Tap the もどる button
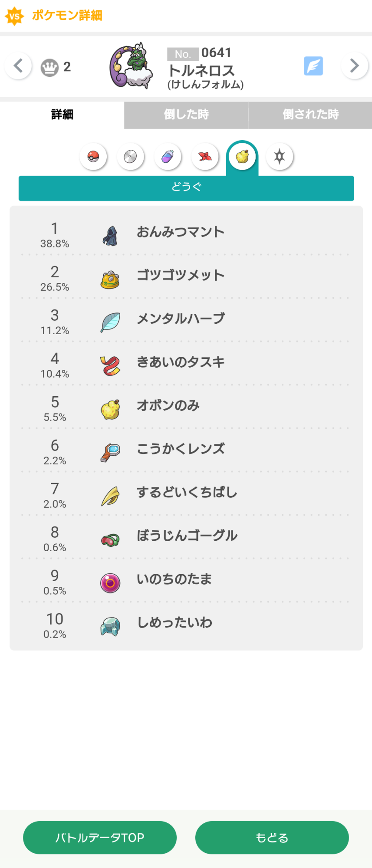Screen dimensions: 372x868 [x=272, y=838]
